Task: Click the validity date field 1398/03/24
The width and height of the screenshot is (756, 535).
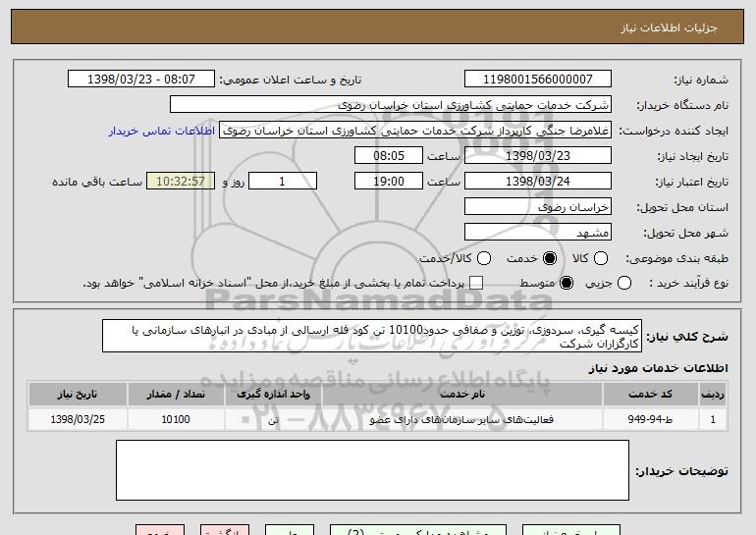Action: tap(538, 181)
